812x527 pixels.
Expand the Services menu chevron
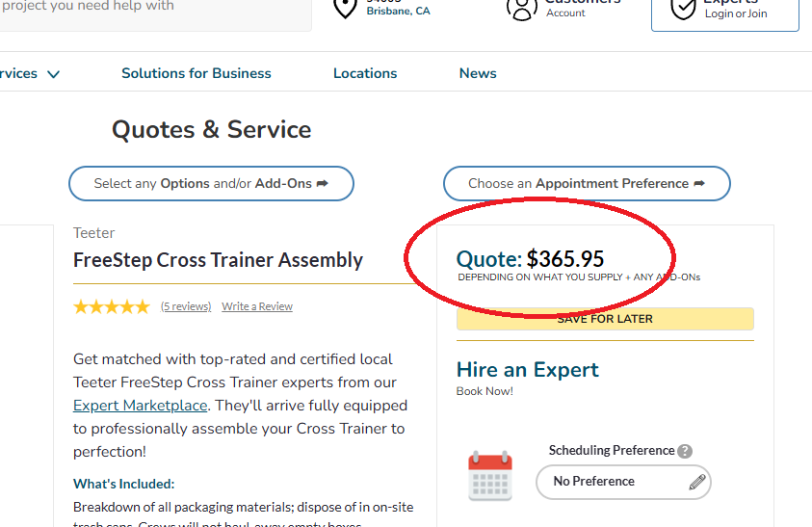(x=53, y=74)
